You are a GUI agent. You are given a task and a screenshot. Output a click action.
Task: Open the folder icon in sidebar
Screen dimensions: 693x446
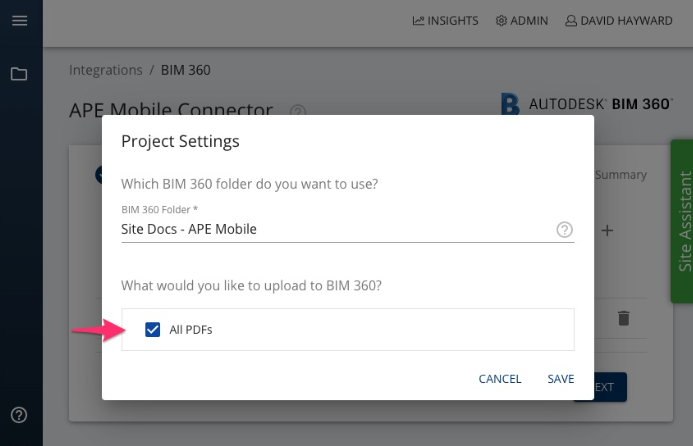point(19,74)
